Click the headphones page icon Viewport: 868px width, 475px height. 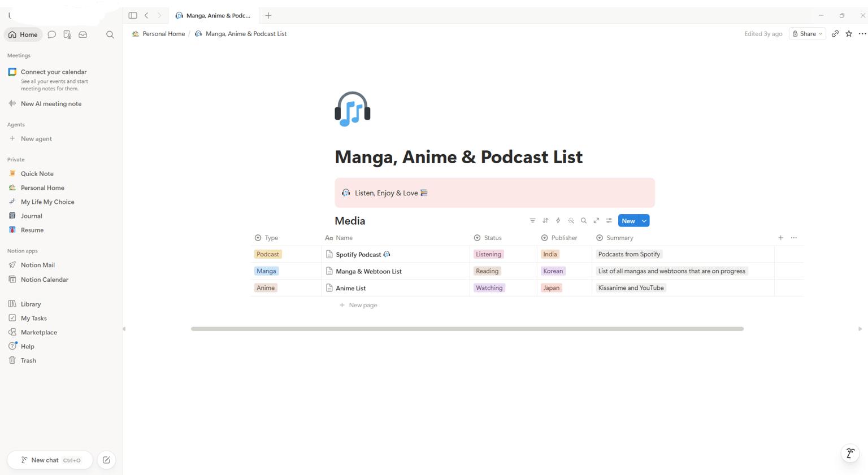pos(353,109)
